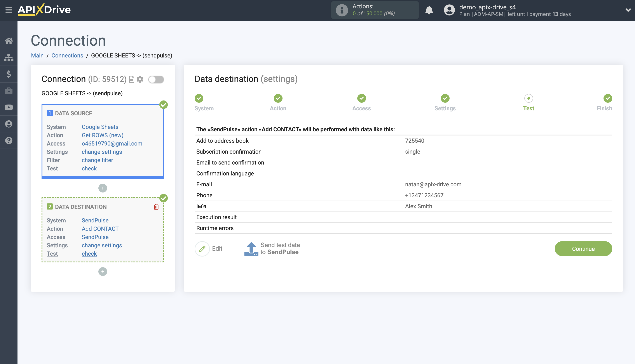The image size is (635, 364).
Task: Go to the System step
Action: (x=199, y=99)
